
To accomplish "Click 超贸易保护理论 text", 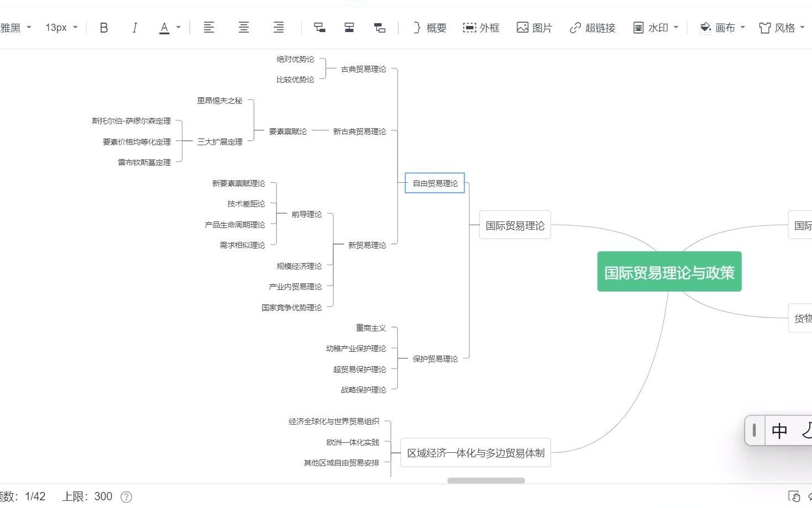I will [360, 369].
